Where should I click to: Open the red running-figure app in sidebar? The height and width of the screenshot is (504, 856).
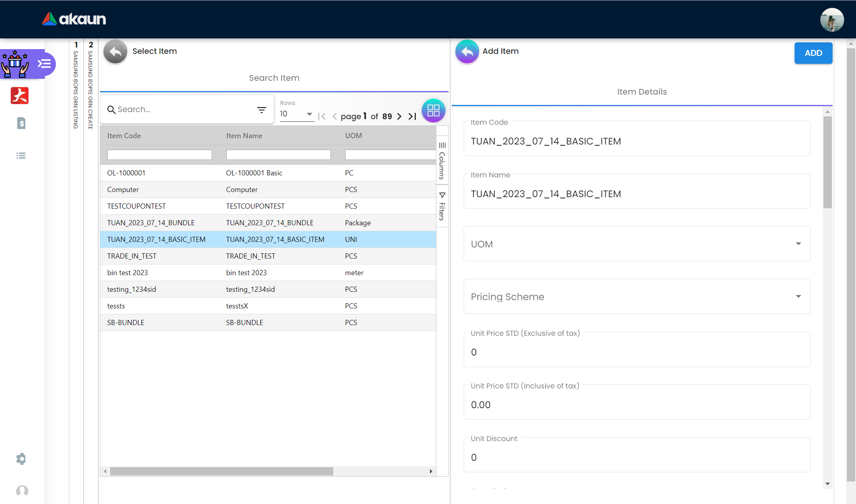(20, 95)
